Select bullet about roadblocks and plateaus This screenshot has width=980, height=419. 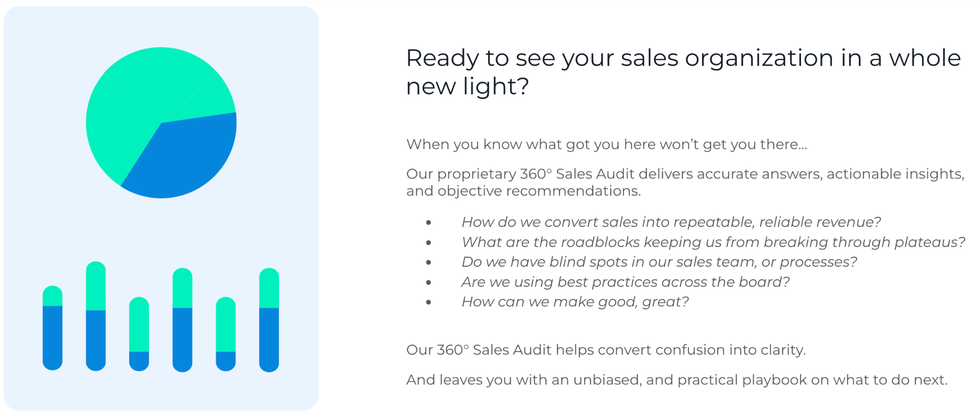[x=713, y=242]
